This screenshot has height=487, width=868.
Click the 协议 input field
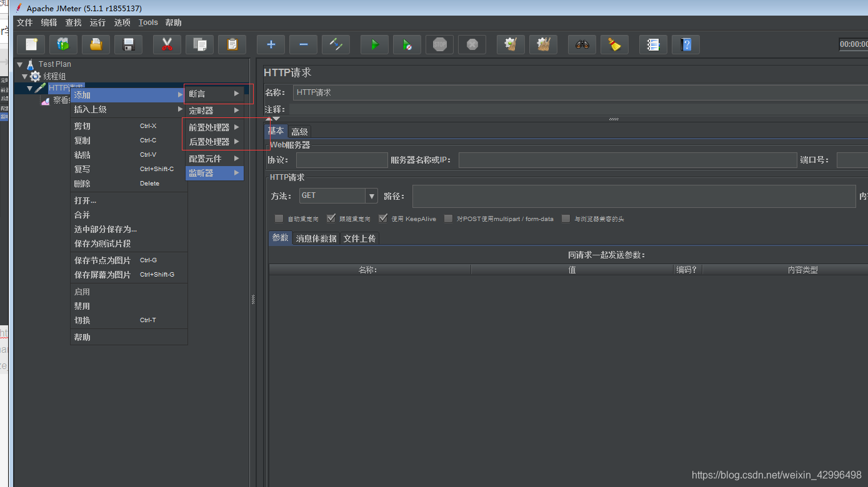tap(342, 160)
